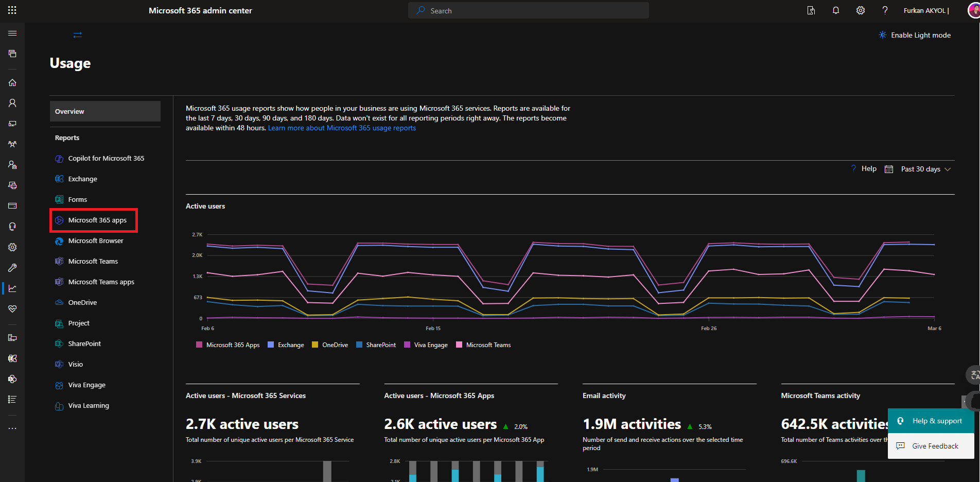Enable Light mode toggle
The image size is (980, 482).
[x=915, y=35]
